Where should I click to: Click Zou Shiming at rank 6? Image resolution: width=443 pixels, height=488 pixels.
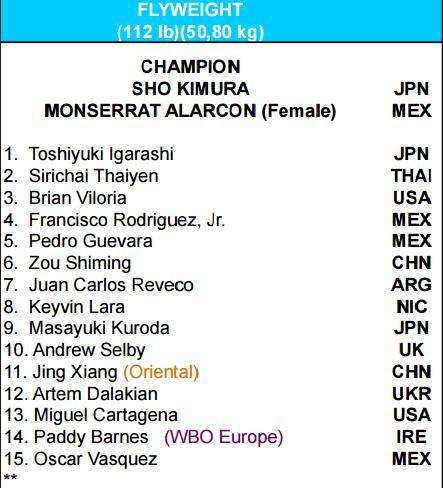[x=80, y=263]
